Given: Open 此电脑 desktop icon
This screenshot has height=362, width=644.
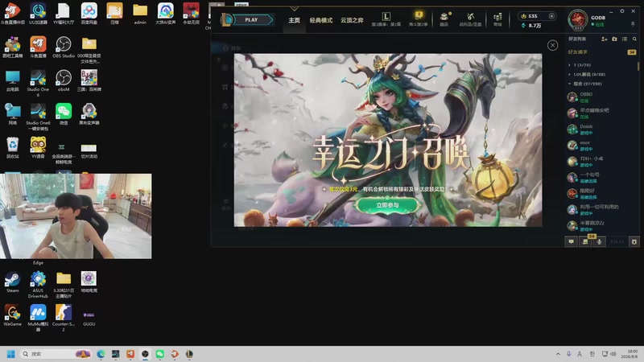Looking at the screenshot, I should [12, 80].
